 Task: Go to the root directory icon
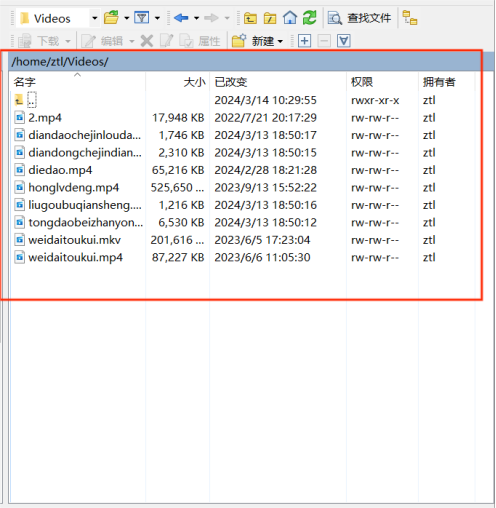pyautogui.click(x=270, y=18)
